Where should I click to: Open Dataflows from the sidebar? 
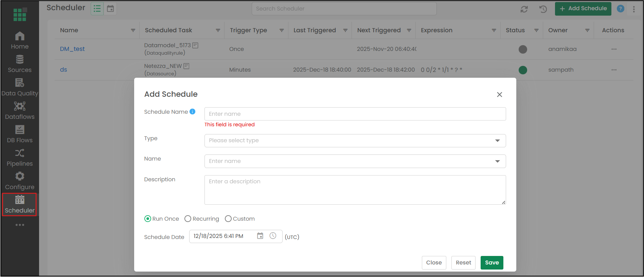[20, 111]
